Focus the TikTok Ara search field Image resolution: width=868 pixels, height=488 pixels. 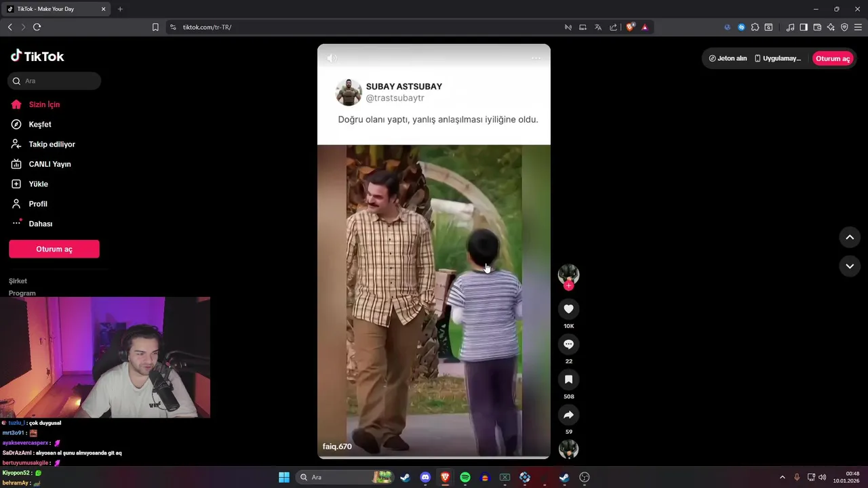tap(54, 81)
